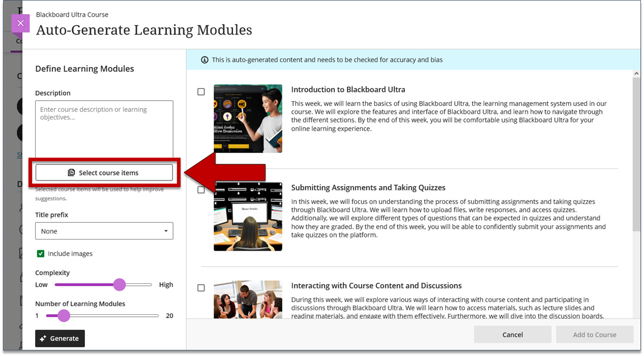
Task: Click the Introduction to Blackboard Ultra thumbnail image
Action: coord(248,118)
